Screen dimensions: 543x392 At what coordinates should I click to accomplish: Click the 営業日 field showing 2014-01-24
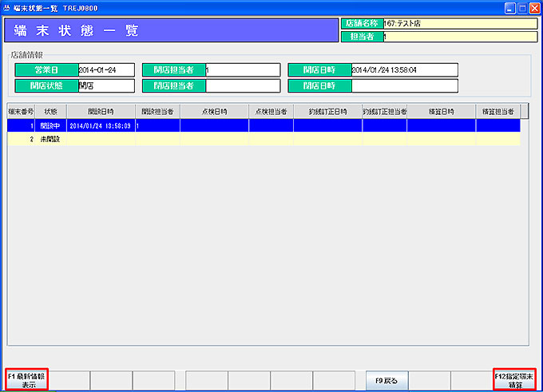pyautogui.click(x=105, y=69)
